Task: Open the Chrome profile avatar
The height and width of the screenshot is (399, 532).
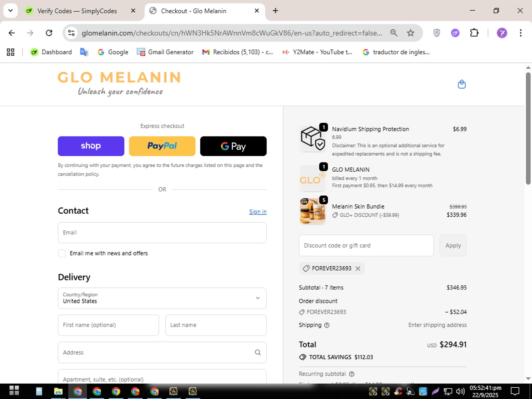Action: tap(502, 33)
